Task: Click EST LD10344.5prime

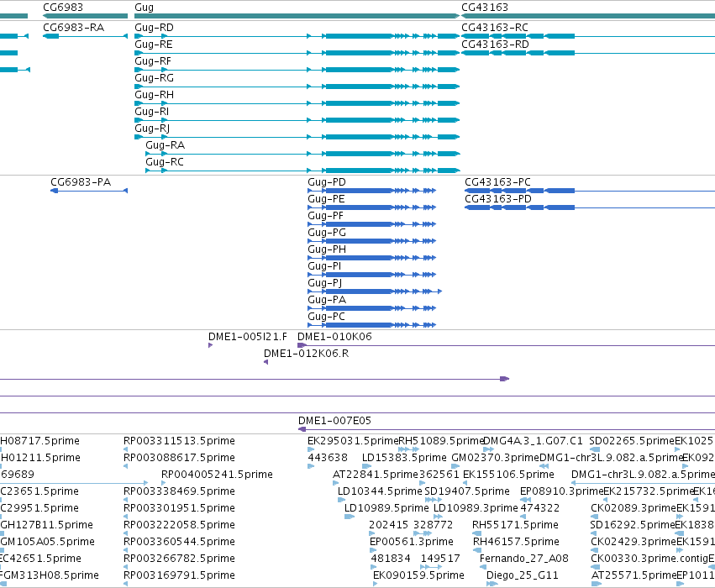Action: pos(380,491)
